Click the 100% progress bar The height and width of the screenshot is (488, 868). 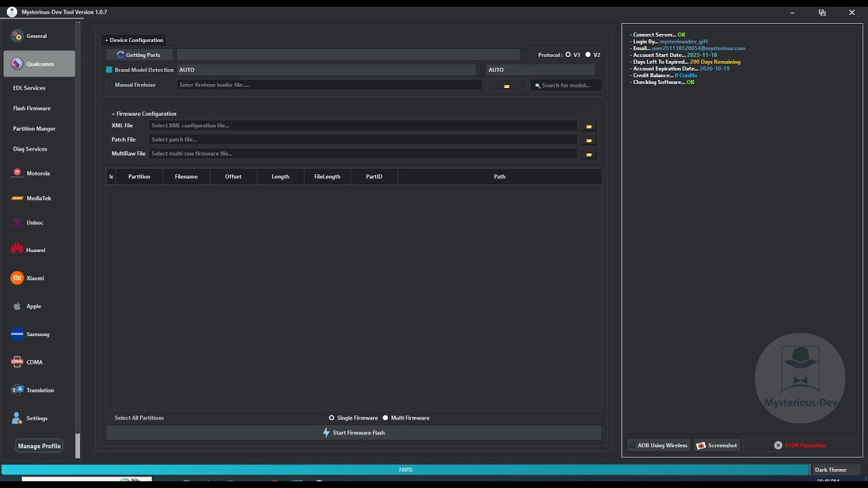point(406,470)
